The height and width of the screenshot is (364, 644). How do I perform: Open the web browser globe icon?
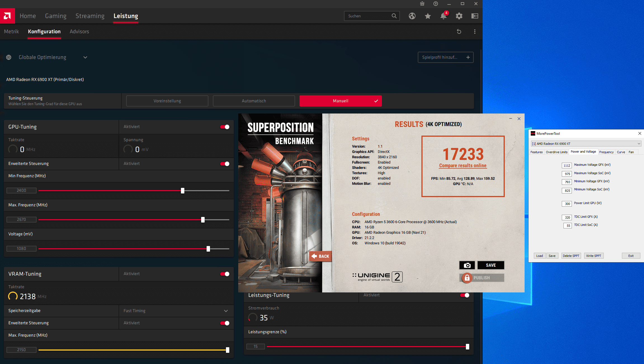coord(412,16)
